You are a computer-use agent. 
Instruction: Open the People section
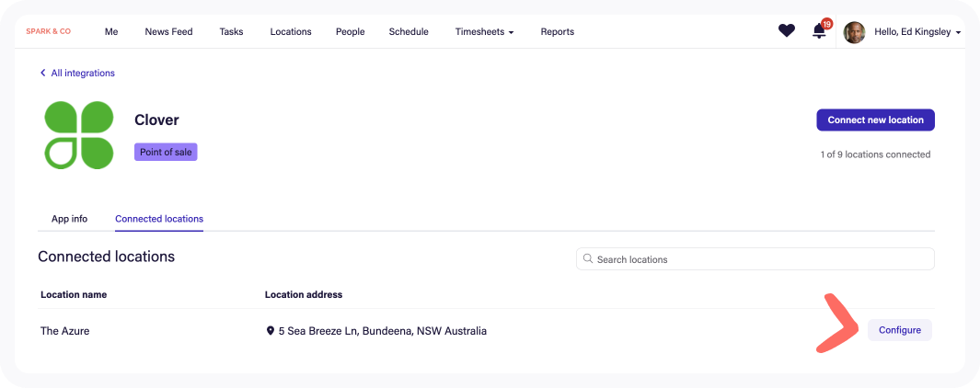point(350,32)
